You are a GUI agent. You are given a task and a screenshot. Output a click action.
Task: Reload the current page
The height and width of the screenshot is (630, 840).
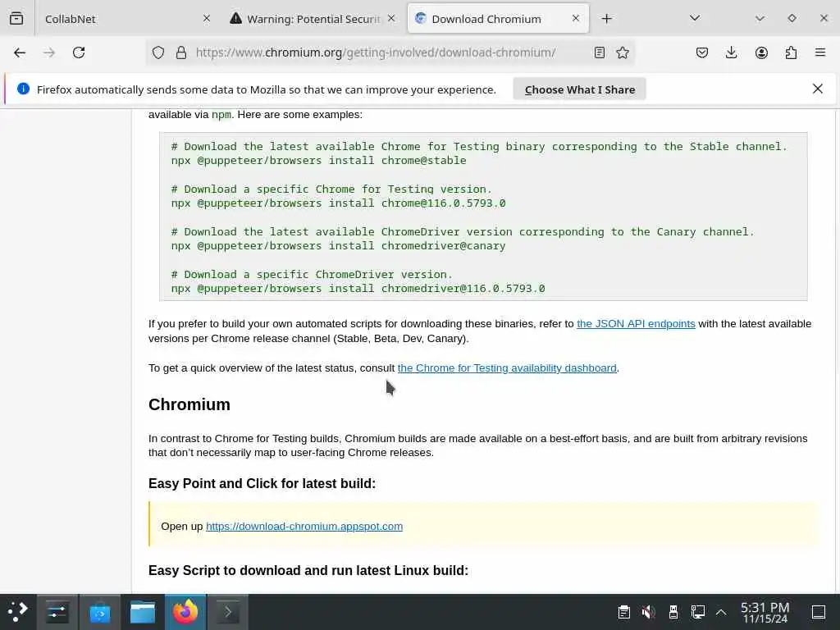click(79, 52)
